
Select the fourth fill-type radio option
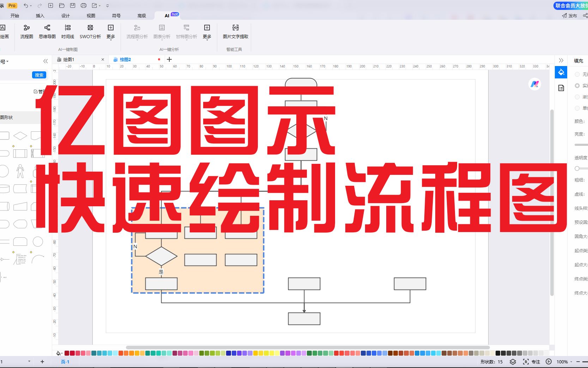tap(577, 108)
